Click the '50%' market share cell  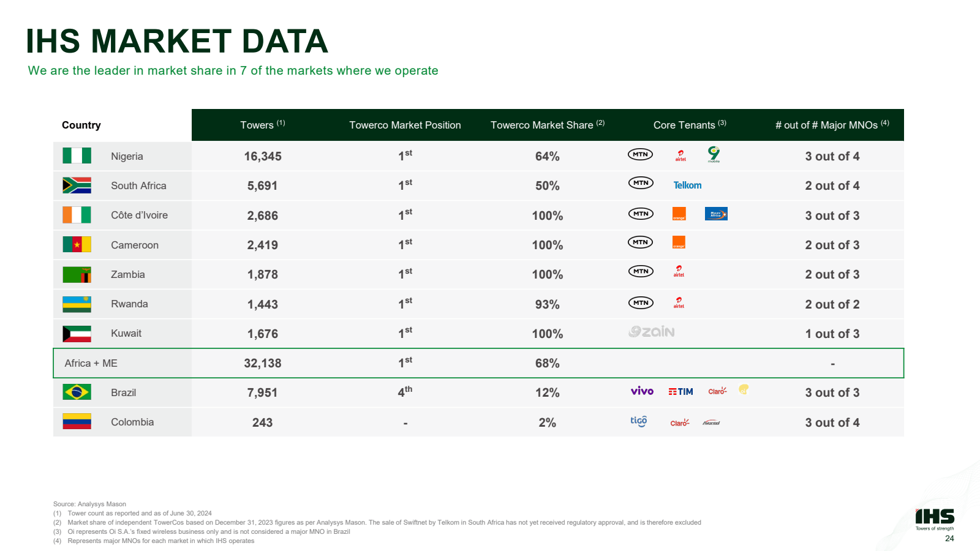coord(548,186)
